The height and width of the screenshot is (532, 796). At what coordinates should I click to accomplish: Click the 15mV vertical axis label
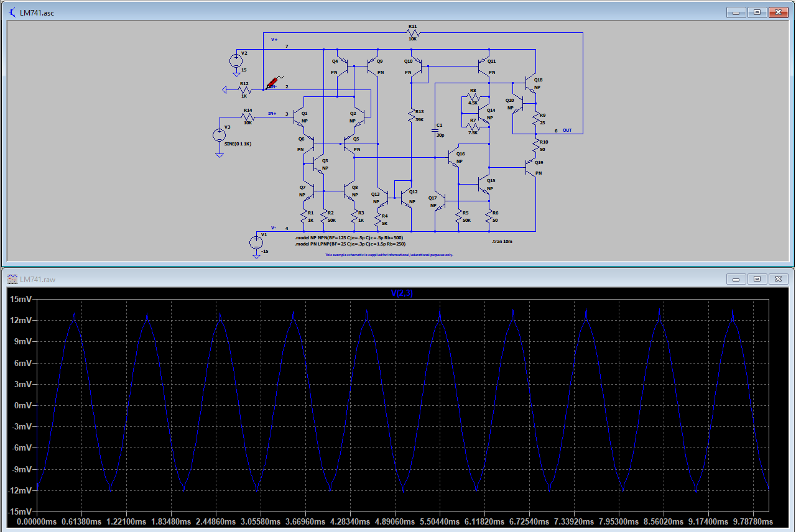(20, 299)
